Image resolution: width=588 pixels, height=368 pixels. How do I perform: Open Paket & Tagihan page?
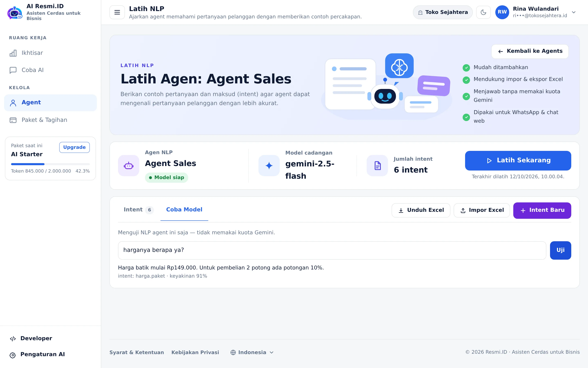point(50,120)
